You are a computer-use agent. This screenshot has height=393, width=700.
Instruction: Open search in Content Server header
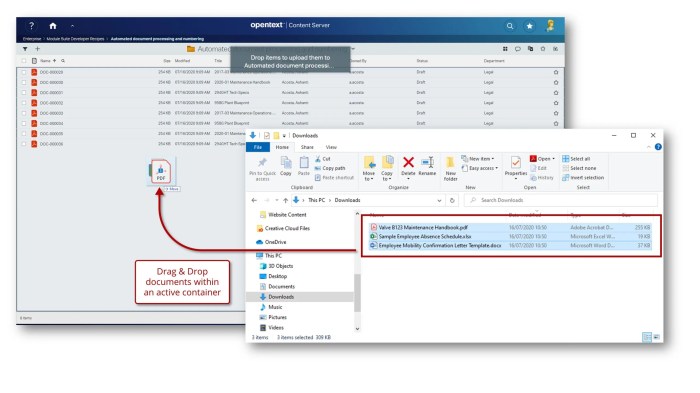pyautogui.click(x=509, y=26)
